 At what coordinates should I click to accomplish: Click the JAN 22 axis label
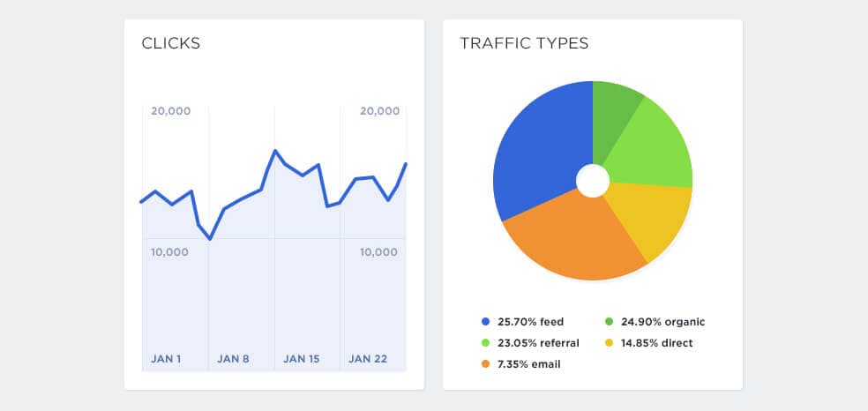pos(368,359)
